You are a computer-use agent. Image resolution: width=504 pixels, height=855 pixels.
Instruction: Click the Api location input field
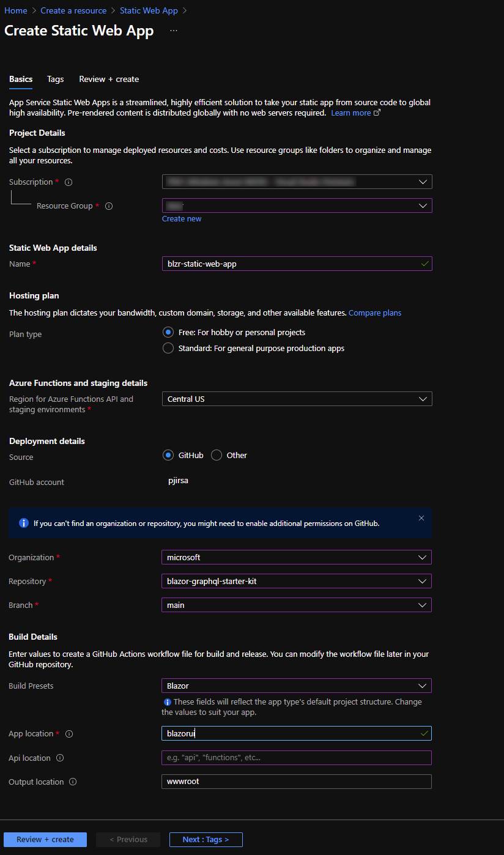(x=297, y=758)
